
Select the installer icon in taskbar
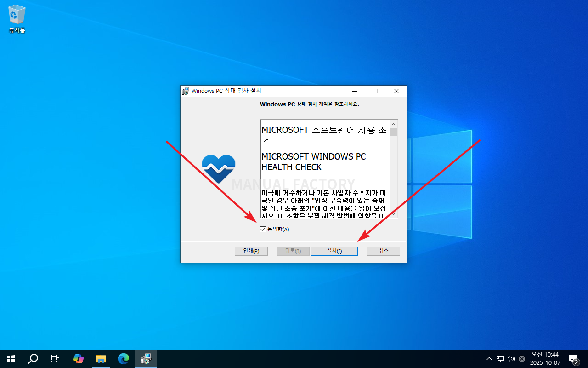[x=146, y=359]
